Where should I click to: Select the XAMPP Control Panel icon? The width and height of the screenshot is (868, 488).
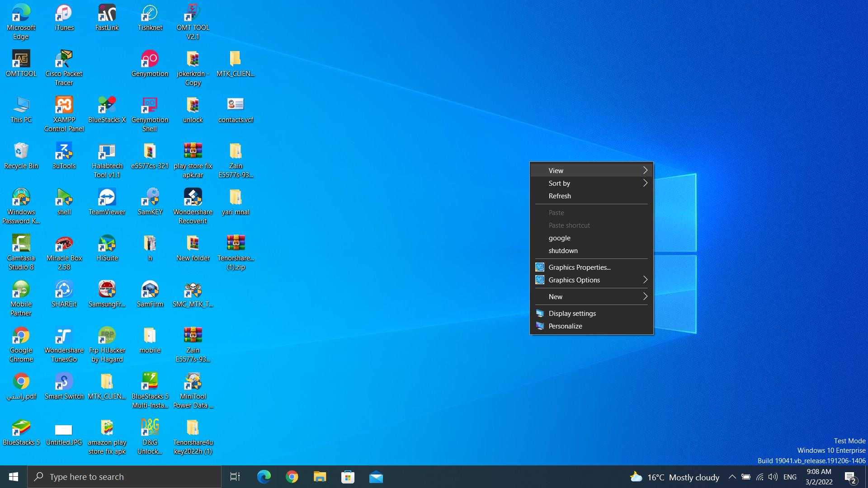click(64, 106)
